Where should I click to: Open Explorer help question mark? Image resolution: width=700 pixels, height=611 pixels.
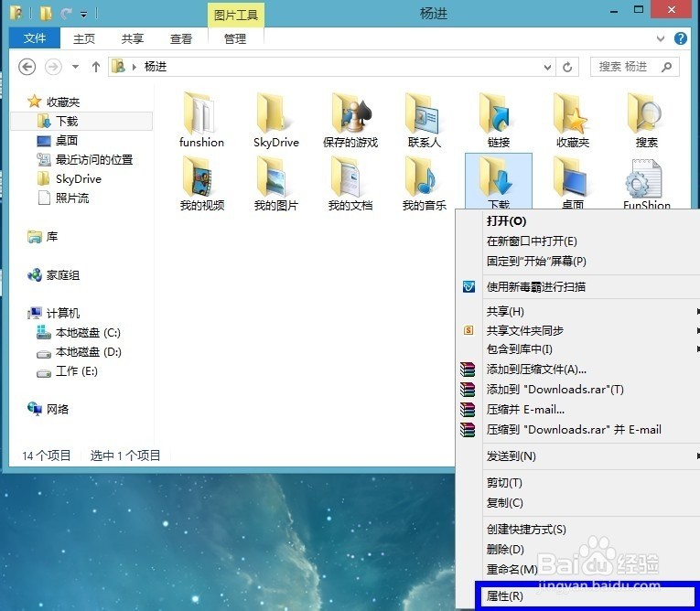point(681,38)
